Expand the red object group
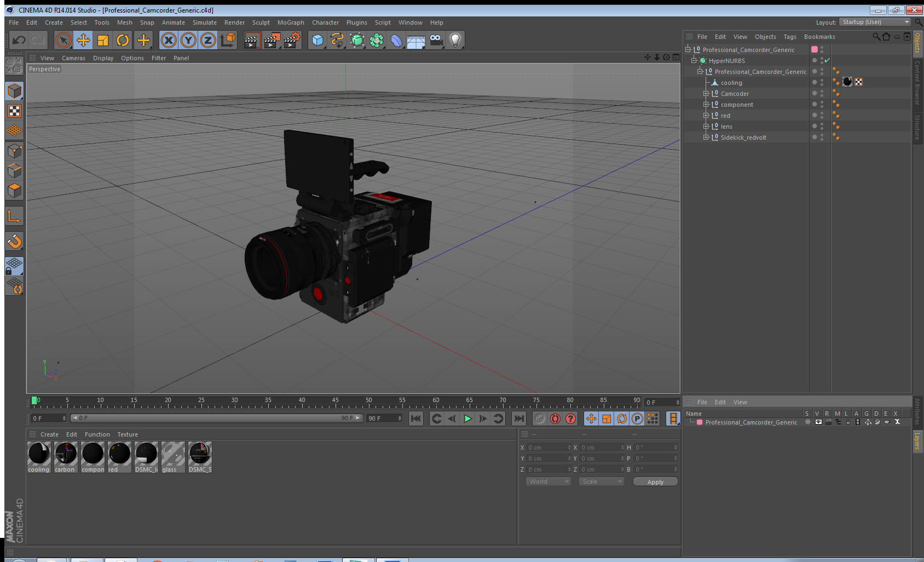This screenshot has width=924, height=562. [x=706, y=115]
